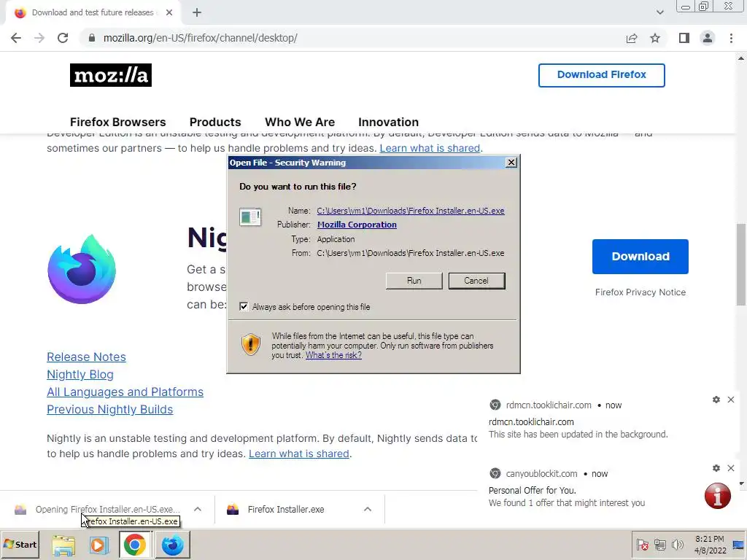Open the Mozilla Corporation publisher link
Screen dimensions: 747x560
(x=357, y=225)
